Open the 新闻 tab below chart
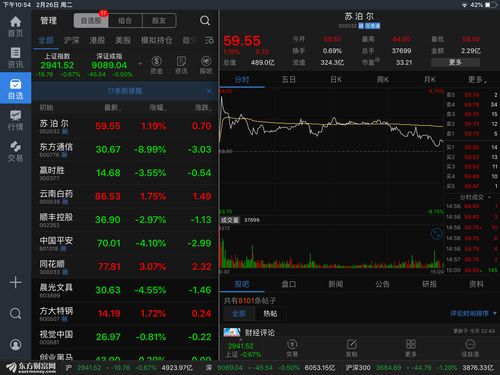 336,284
